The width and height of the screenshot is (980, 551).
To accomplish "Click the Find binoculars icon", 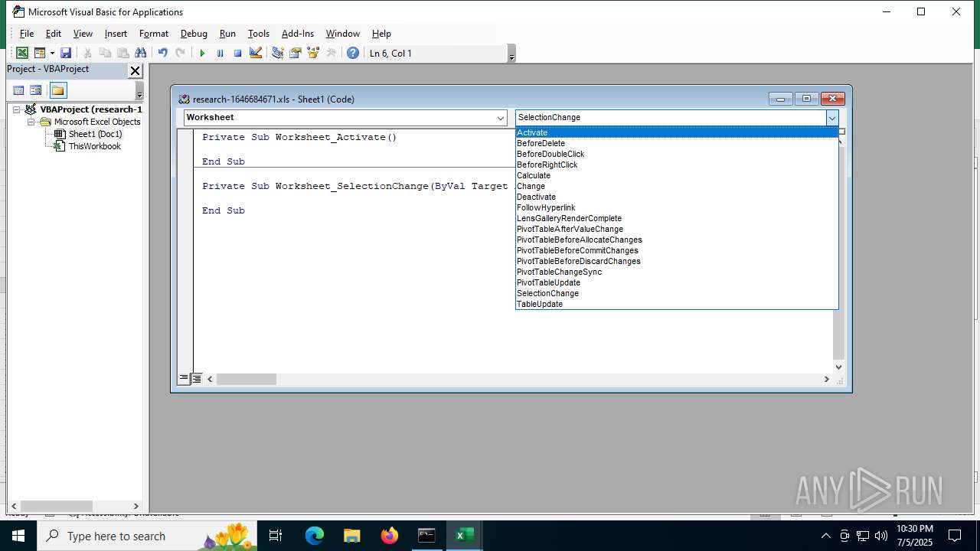I will (x=140, y=53).
